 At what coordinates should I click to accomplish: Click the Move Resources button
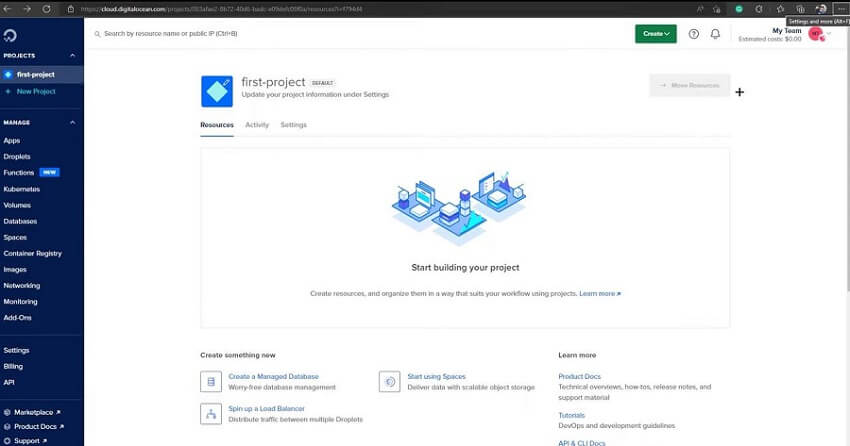coord(689,85)
